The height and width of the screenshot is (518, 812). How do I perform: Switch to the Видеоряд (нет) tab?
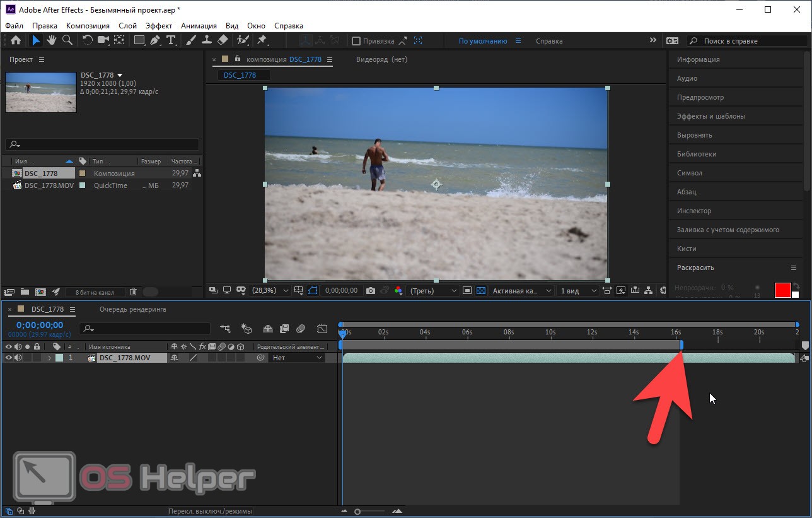[x=381, y=59]
